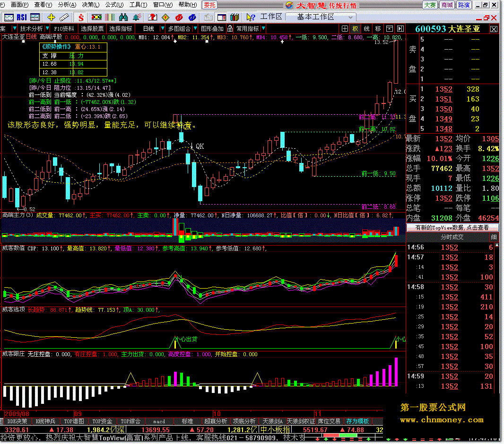
Task: Click the play-to-end side panel icon
Action: (x=400, y=29)
